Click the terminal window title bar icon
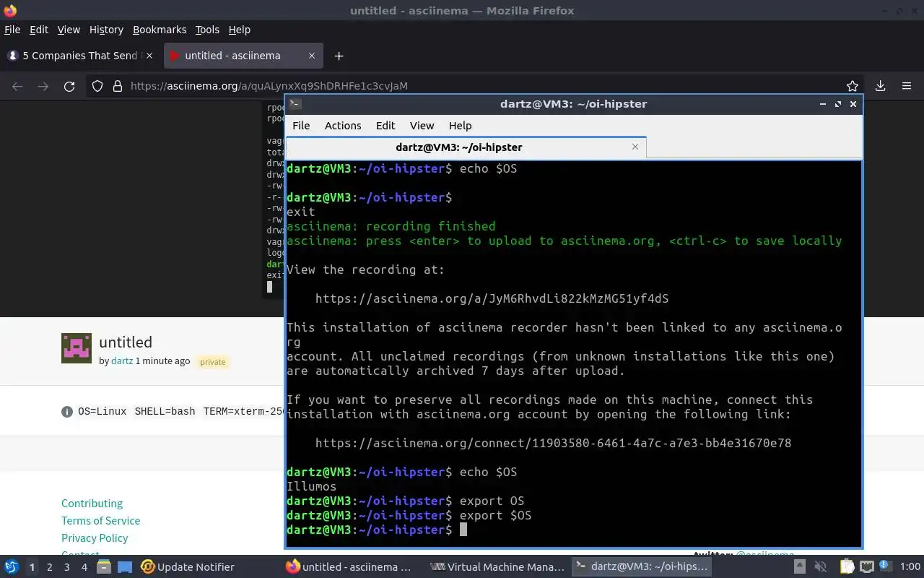This screenshot has height=578, width=924. coord(294,104)
